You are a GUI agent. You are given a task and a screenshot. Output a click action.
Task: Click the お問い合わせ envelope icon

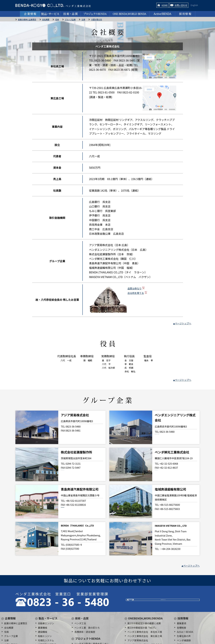(172, 5)
